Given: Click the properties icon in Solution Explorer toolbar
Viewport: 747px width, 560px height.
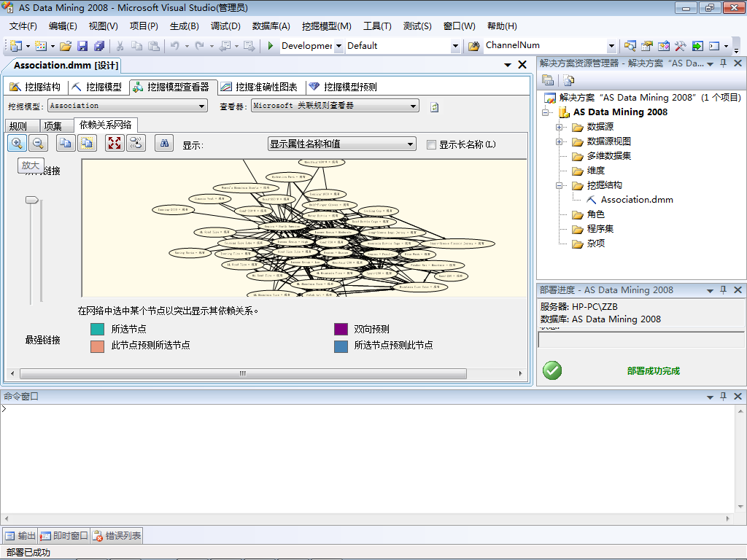Looking at the screenshot, I should point(548,80).
